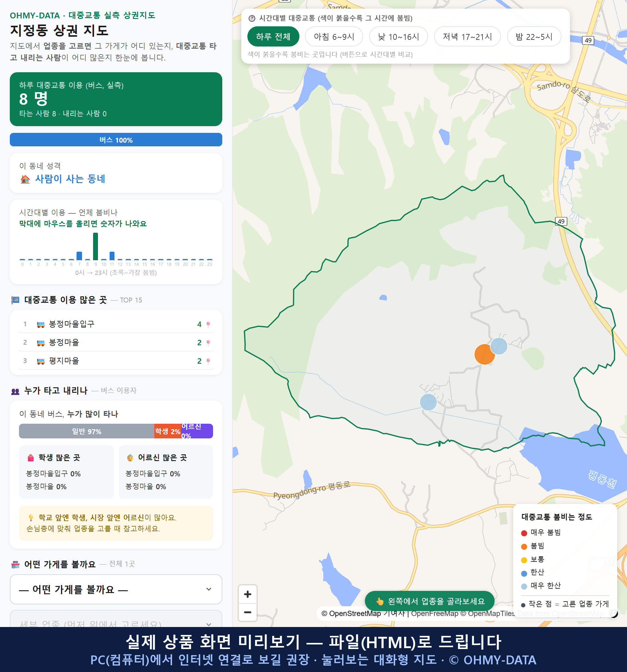
Task: Click the 사람이 사는 동네 heading text
Action: (x=70, y=178)
